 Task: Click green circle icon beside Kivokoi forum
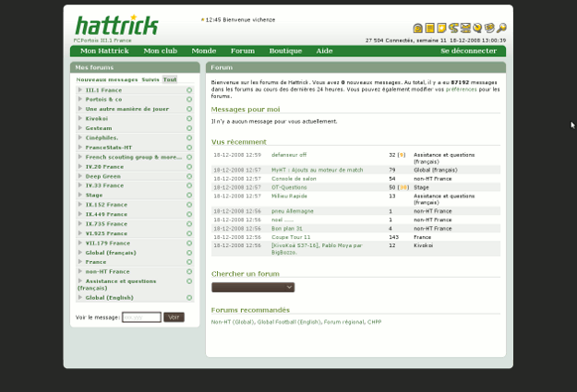coord(189,119)
